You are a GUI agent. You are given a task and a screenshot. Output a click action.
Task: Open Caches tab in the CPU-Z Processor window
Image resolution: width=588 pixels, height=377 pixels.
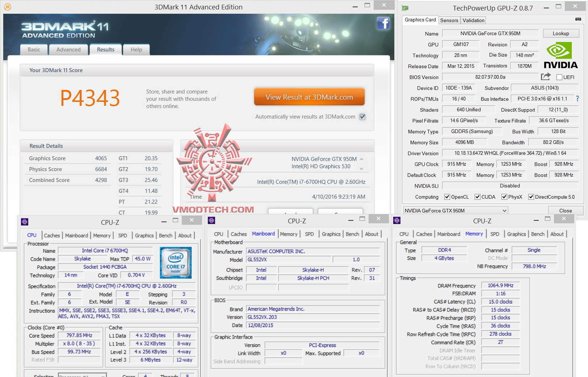52,236
